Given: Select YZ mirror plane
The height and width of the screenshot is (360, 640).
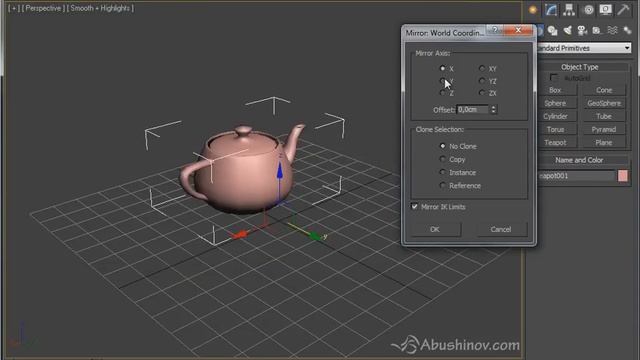Looking at the screenshot, I should 482,81.
